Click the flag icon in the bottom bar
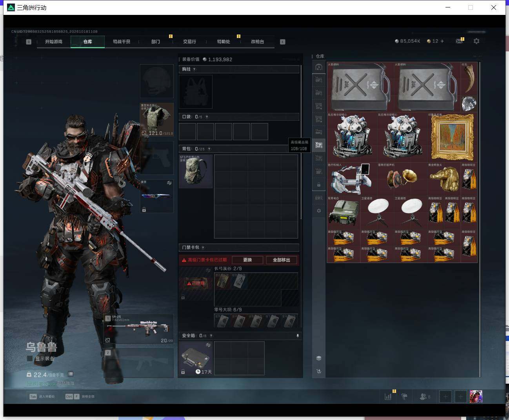 point(404,396)
